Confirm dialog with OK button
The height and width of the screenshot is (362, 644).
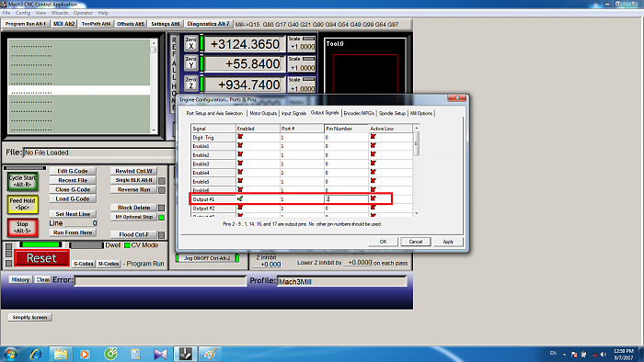click(x=384, y=242)
